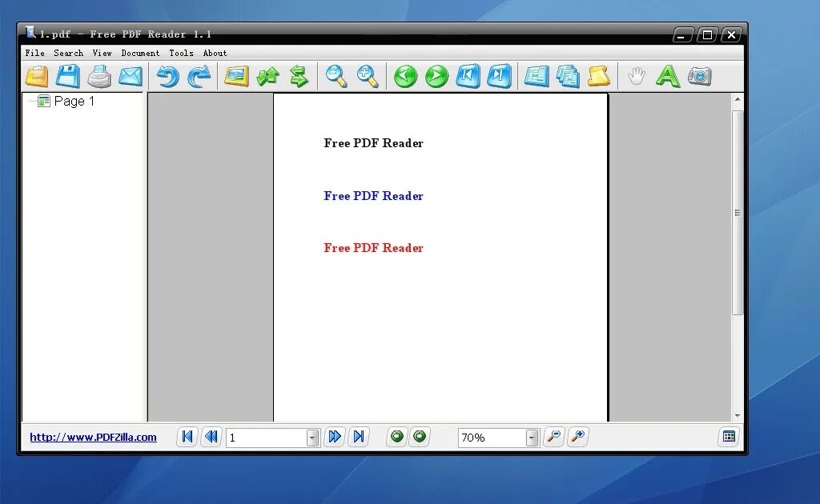Image resolution: width=820 pixels, height=504 pixels.
Task: Activate the green A text select tool
Action: (x=668, y=76)
